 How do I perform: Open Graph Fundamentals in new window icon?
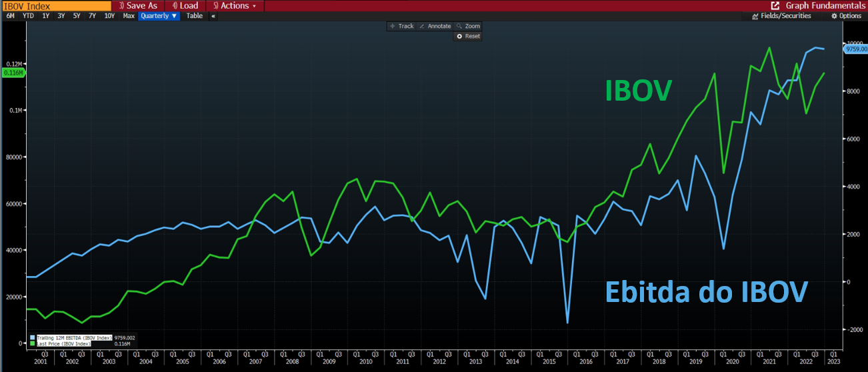coord(775,5)
